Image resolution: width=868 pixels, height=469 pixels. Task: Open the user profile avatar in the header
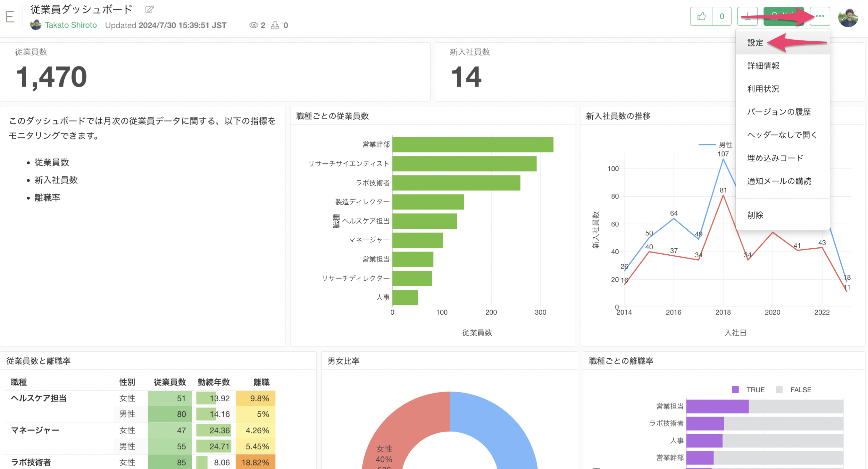click(848, 17)
